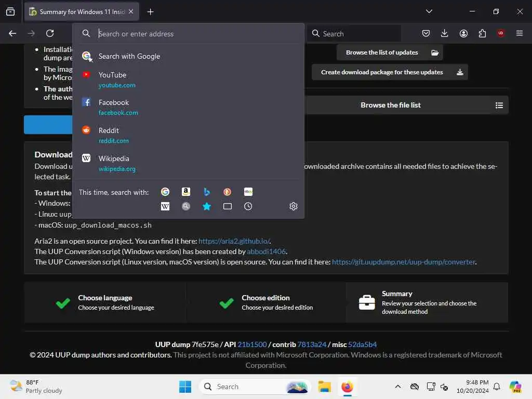Screen dimensions: 532x399
Task: Expand the list all tabs dropdown
Action: 429,11
